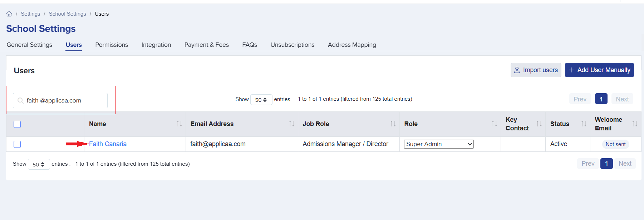Image resolution: width=644 pixels, height=220 pixels.
Task: Go to FAQs tab
Action: click(250, 45)
